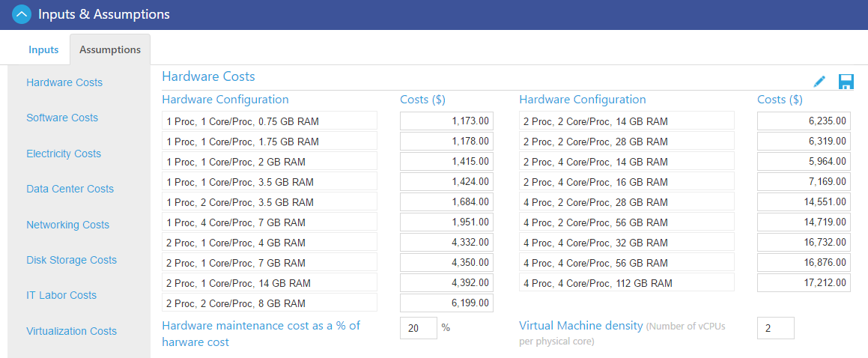Click the Virtual Machine density field
The height and width of the screenshot is (358, 868).
(775, 328)
